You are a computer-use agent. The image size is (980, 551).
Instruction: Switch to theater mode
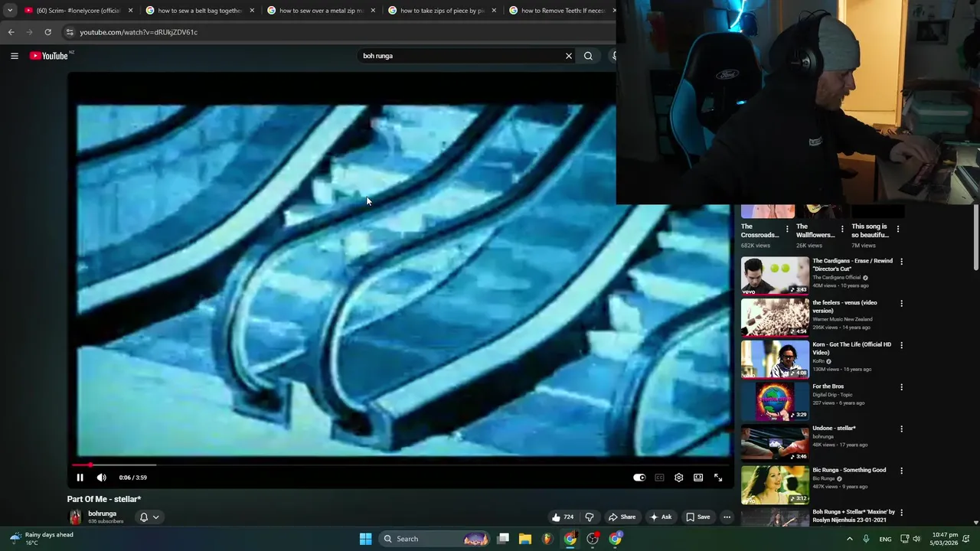[x=698, y=478]
